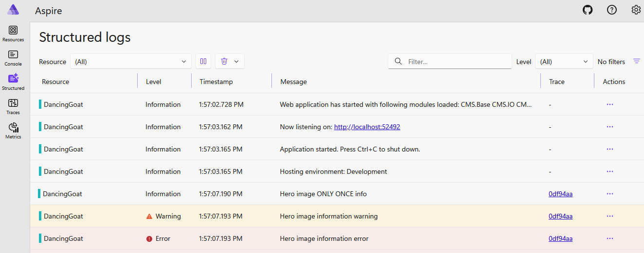Expand the Resource (All) dropdown
Viewport: 644px width, 253px height.
pyautogui.click(x=131, y=62)
